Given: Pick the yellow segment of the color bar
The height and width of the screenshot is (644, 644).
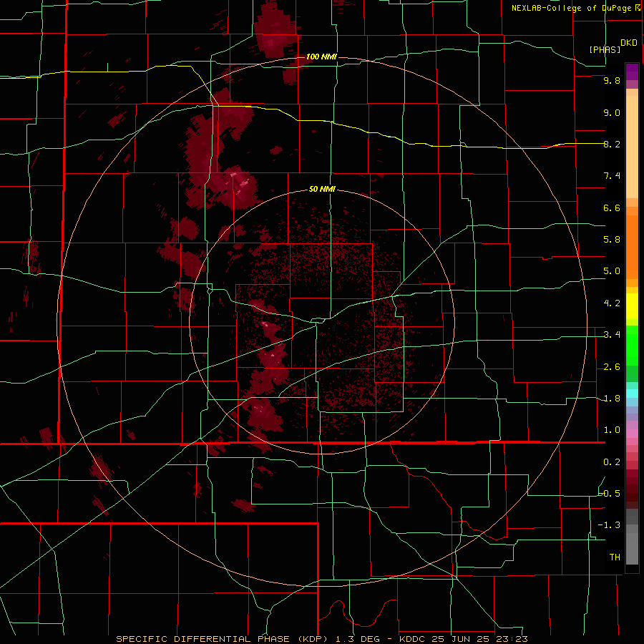Looking at the screenshot, I should [632, 306].
